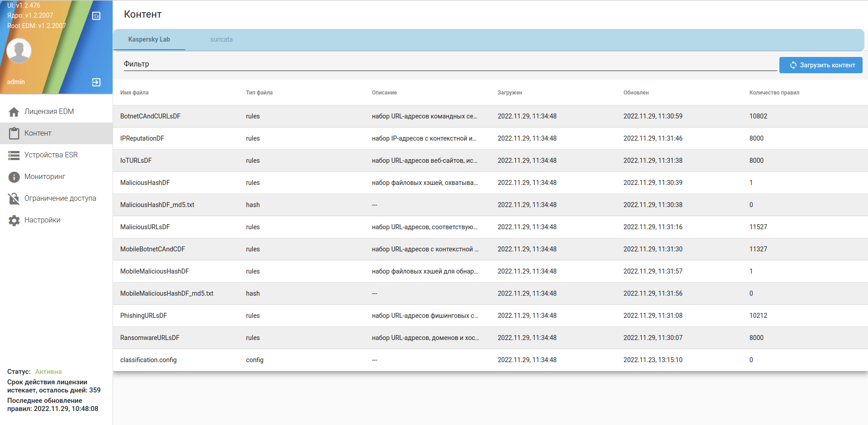Screen dimensions: 868x425
Task: Click the UI: v1.2.476 version text
Action: point(24,5)
